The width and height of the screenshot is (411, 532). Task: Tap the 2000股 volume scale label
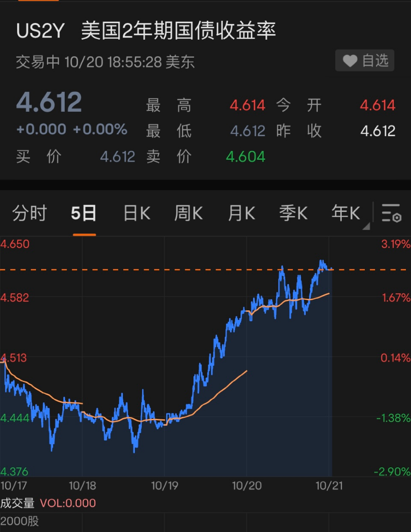(19, 521)
